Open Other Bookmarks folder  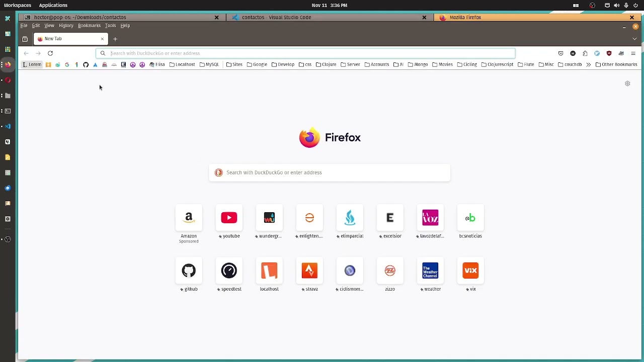tap(616, 64)
